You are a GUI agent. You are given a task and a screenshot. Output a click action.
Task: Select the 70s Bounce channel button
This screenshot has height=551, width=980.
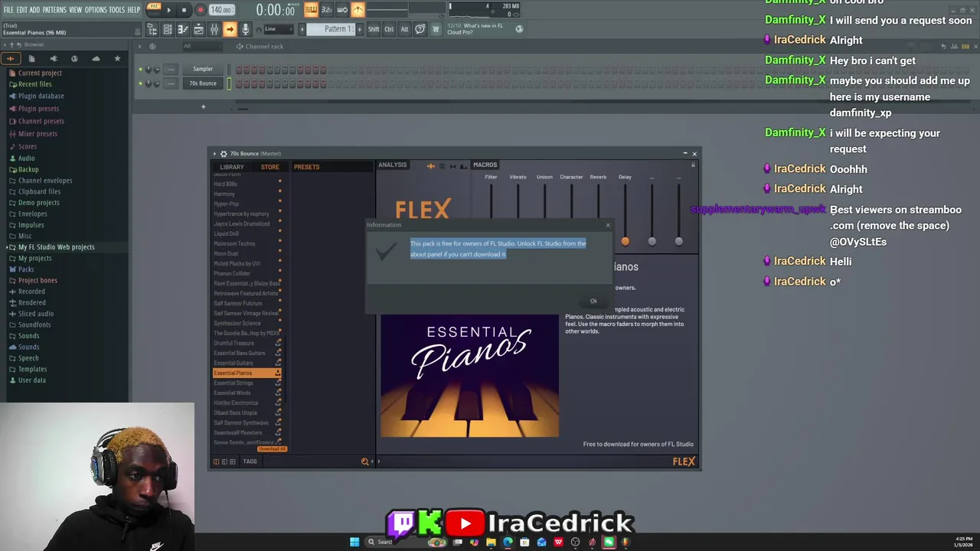pos(203,83)
